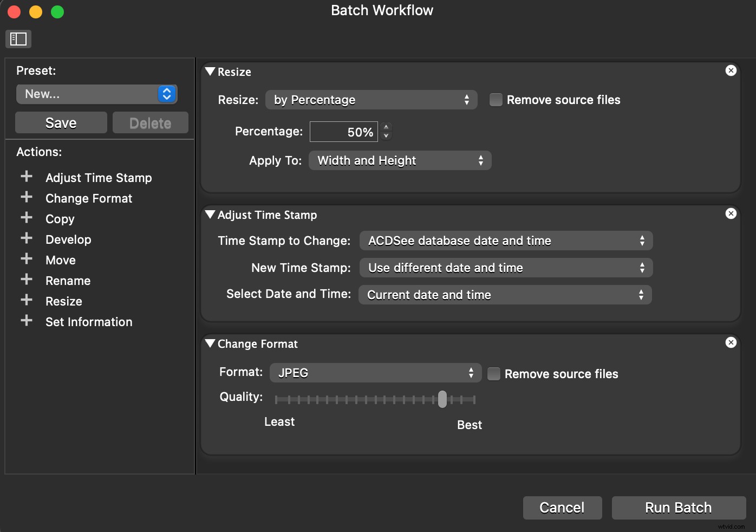Click the Run Batch button

point(678,508)
